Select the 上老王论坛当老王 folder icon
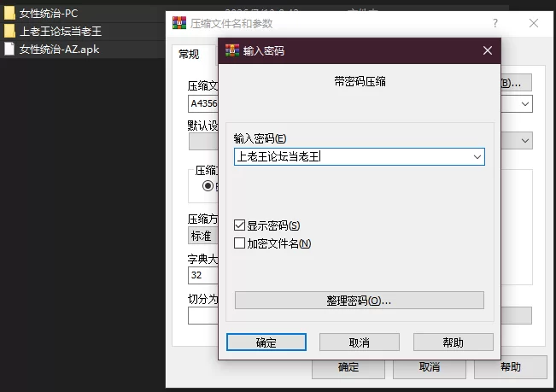 click(9, 32)
